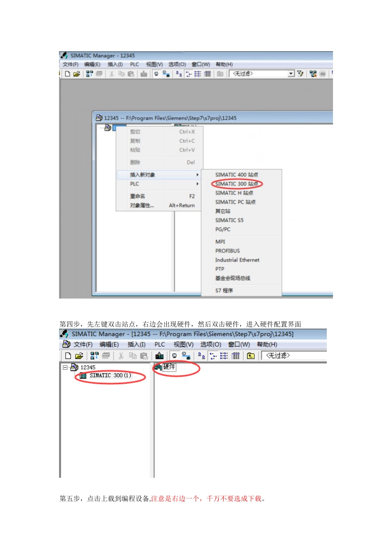The width and height of the screenshot is (392, 555).
Task: Open 文件(F) menu in lower menu bar
Action: [x=83, y=344]
